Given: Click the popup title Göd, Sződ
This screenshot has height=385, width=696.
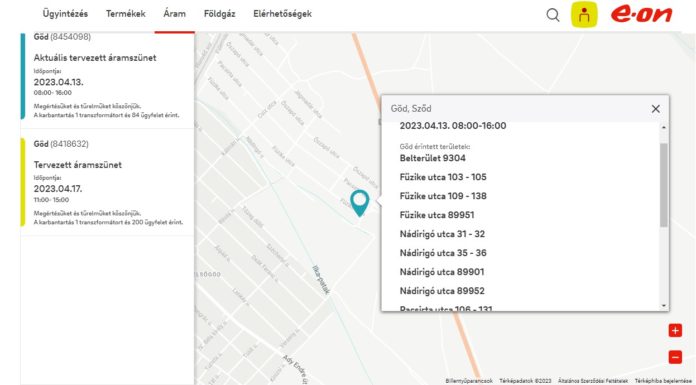Looking at the screenshot, I should tap(411, 109).
